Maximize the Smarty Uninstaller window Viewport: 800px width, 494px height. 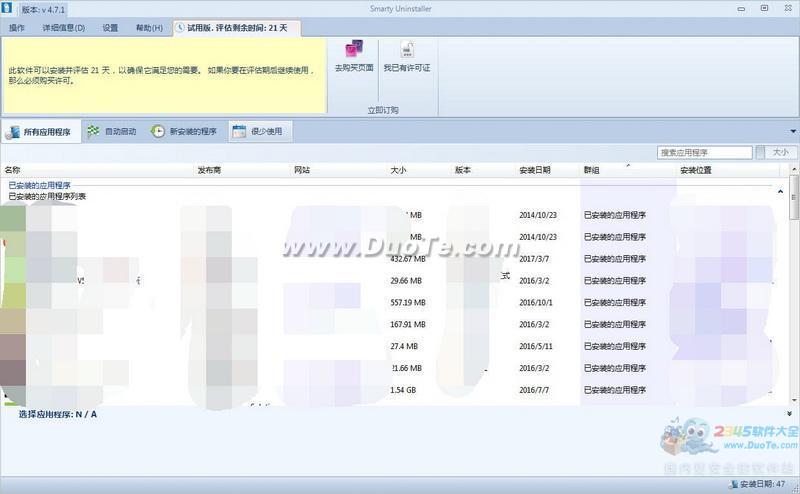coord(764,8)
